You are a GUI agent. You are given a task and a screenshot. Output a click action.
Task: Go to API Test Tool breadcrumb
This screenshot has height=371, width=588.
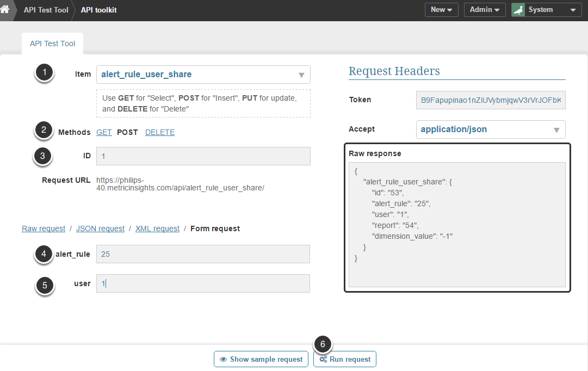(46, 10)
